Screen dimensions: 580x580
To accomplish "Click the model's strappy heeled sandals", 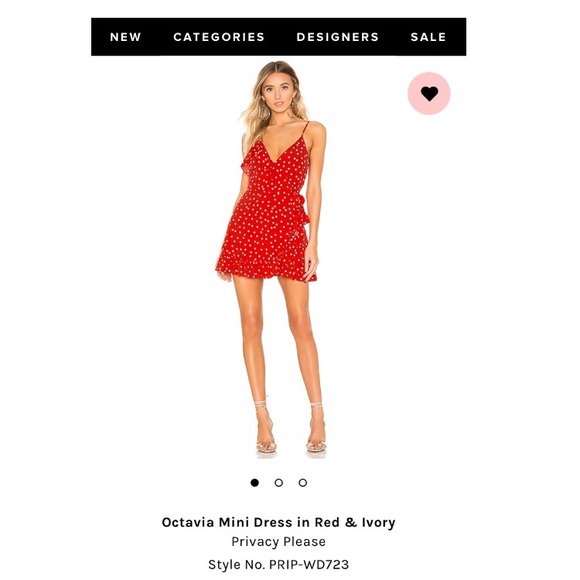I will [x=291, y=427].
